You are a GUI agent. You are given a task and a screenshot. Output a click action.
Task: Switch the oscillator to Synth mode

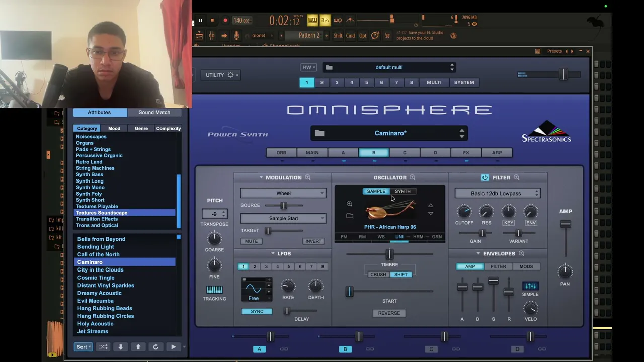click(403, 191)
